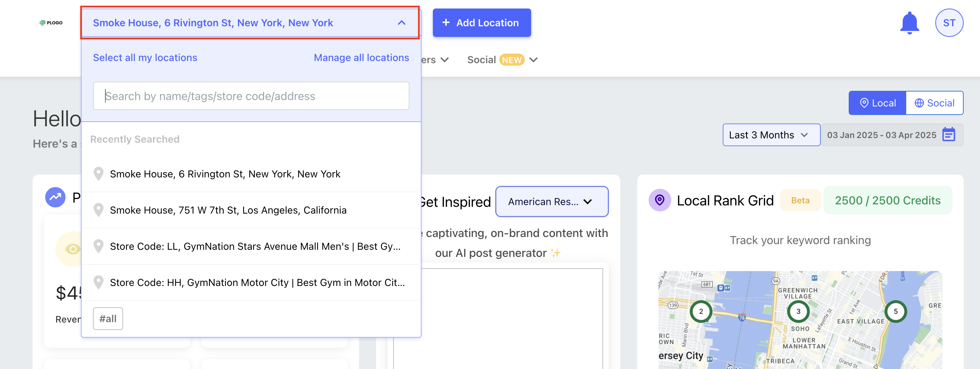This screenshot has width=980, height=369.
Task: Open the Last 3 Months dropdown
Action: coord(771,135)
